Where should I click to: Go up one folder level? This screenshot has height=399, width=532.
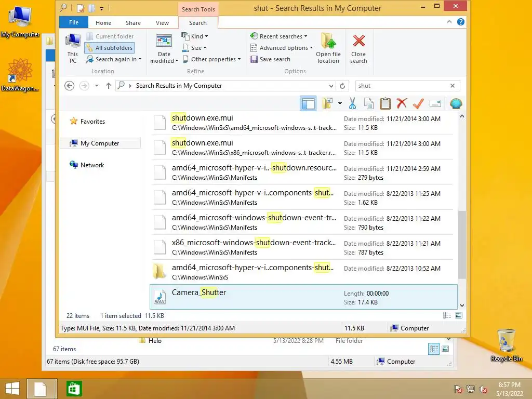coord(108,86)
